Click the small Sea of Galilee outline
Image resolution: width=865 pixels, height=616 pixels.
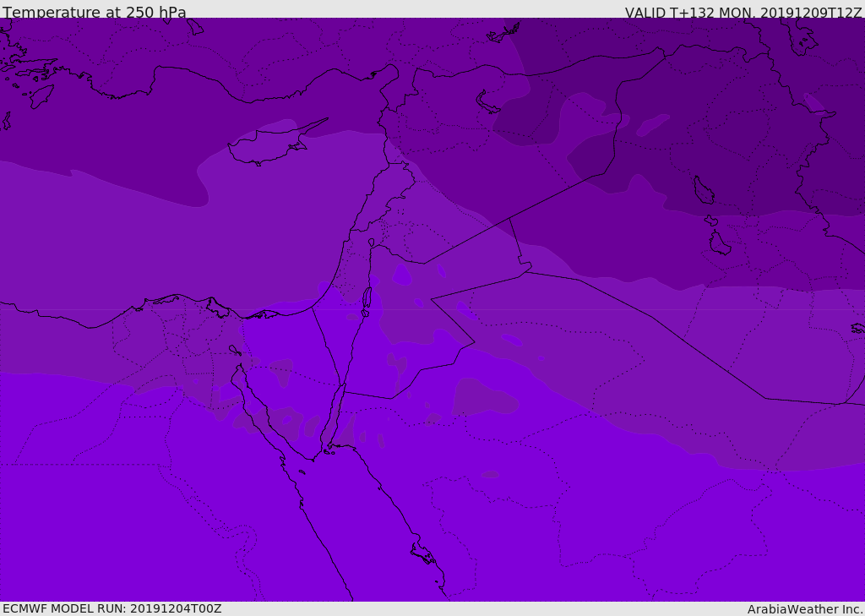pyautogui.click(x=371, y=243)
